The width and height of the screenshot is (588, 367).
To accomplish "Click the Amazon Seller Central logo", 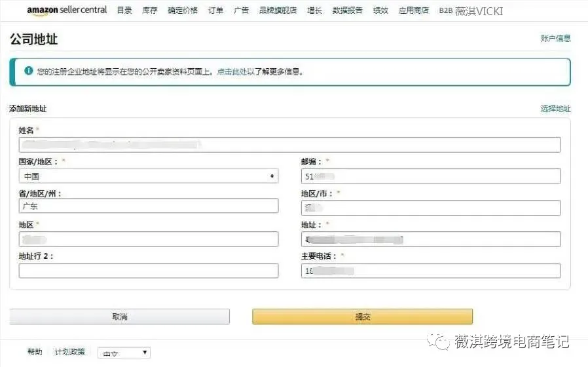I will coord(67,10).
